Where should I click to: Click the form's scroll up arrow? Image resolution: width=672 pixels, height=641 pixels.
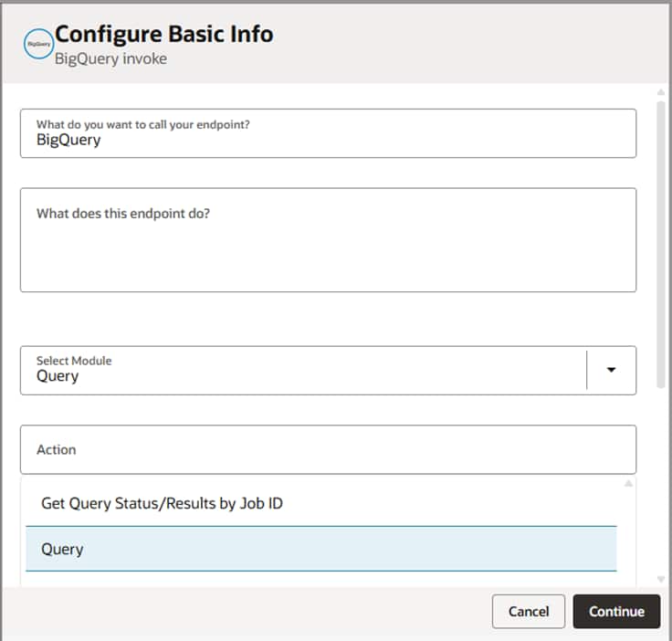coord(660,92)
